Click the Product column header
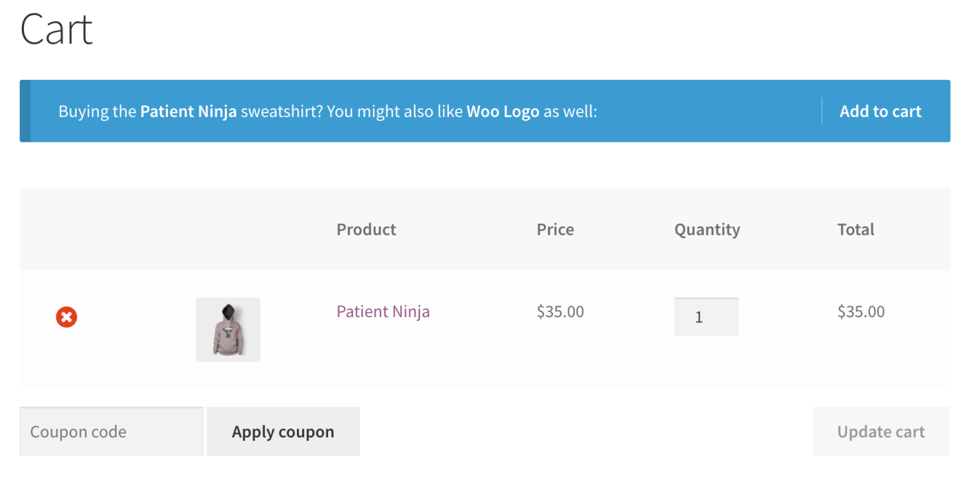 pyautogui.click(x=366, y=230)
